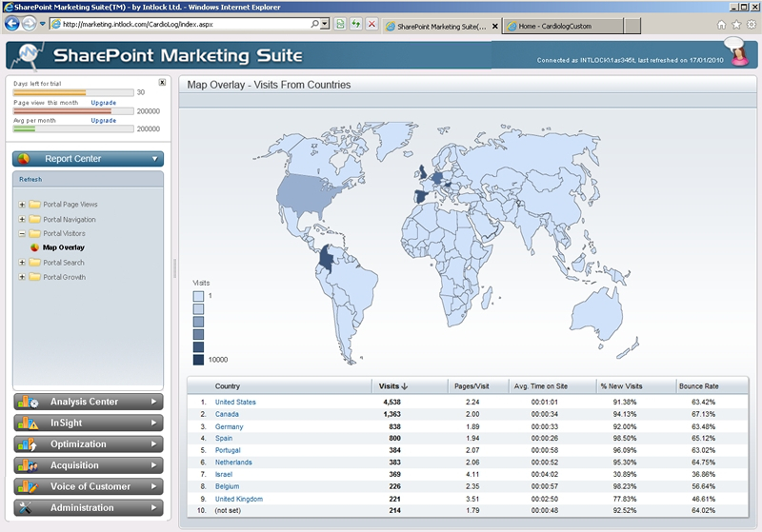Sort table by Bounce Rate header
Screen dimensions: 762x532
(699, 386)
